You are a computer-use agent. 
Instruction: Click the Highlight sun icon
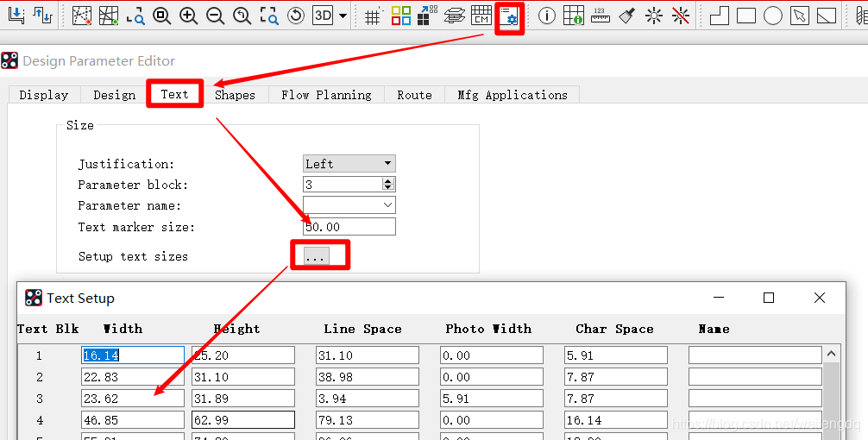654,16
